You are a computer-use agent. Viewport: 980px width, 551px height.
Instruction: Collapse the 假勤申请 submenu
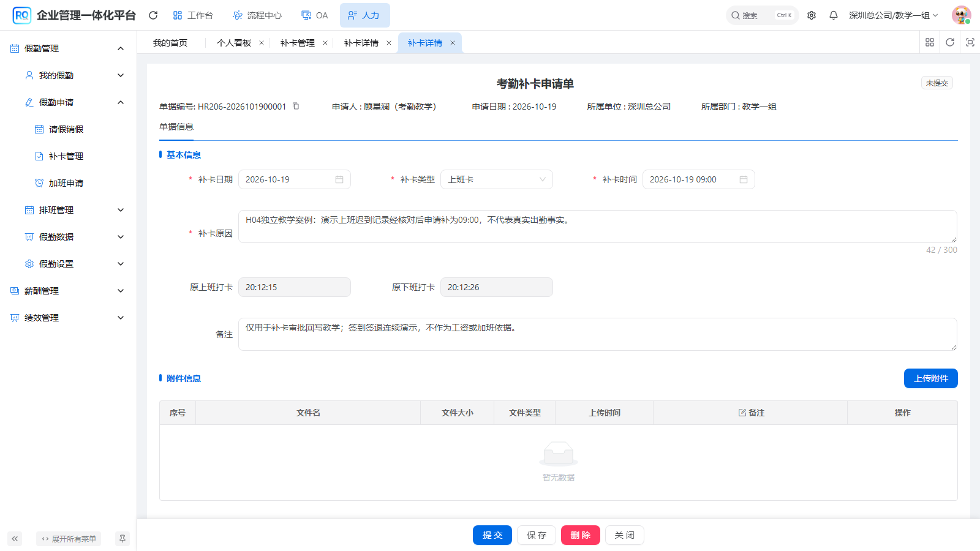pos(121,102)
